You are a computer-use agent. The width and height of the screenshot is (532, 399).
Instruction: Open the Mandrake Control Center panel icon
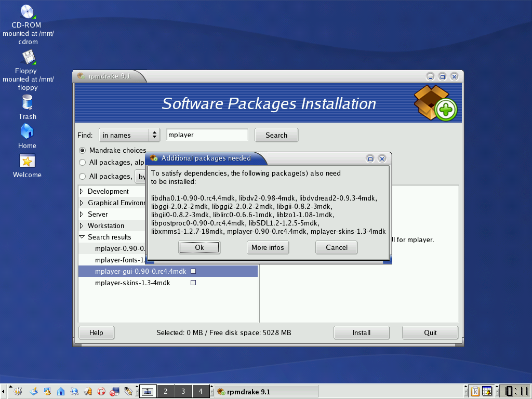[47, 392]
